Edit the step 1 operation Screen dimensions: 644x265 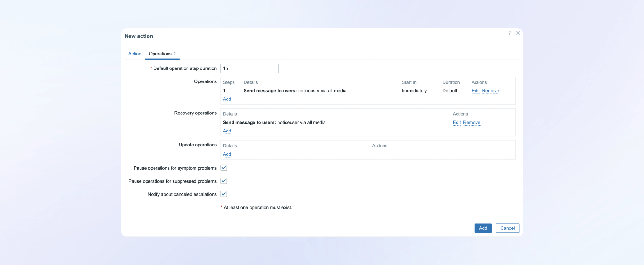(x=475, y=91)
